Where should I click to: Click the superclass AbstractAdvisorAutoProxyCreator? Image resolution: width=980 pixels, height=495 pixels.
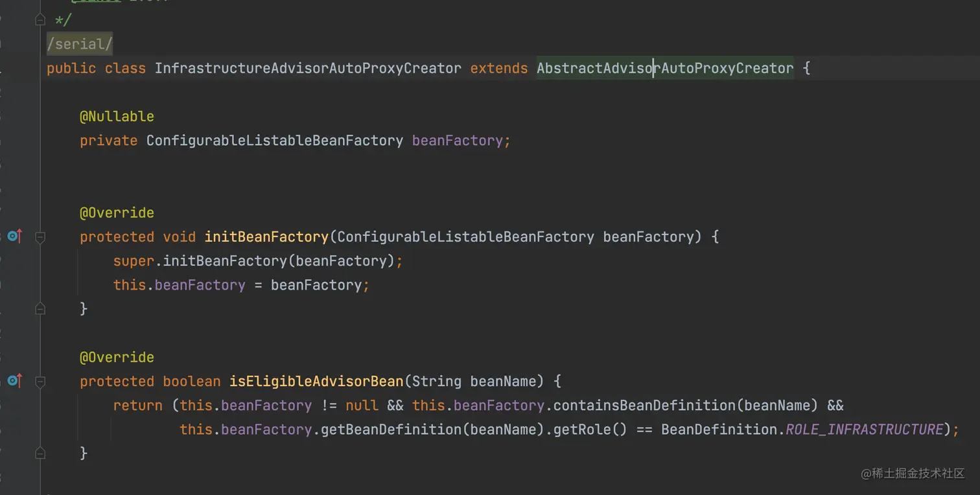665,68
